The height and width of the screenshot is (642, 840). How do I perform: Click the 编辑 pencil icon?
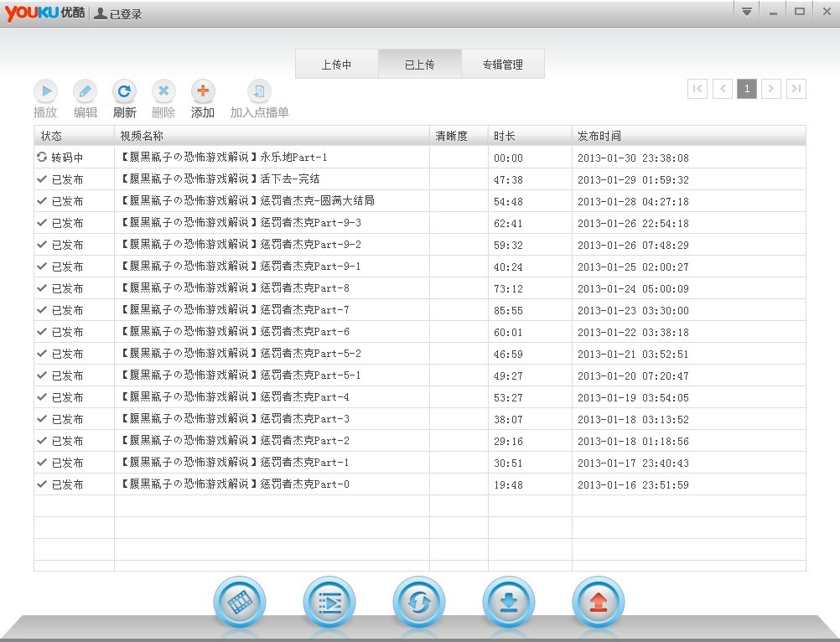(x=86, y=91)
